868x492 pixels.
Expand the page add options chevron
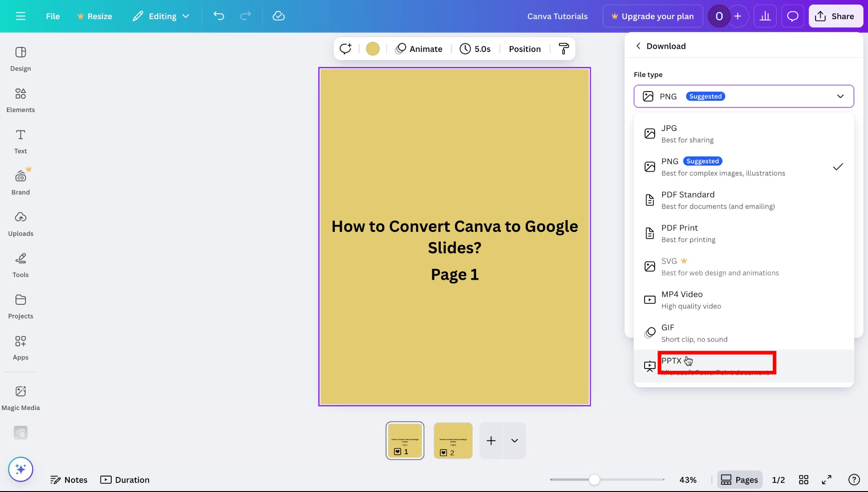(515, 441)
